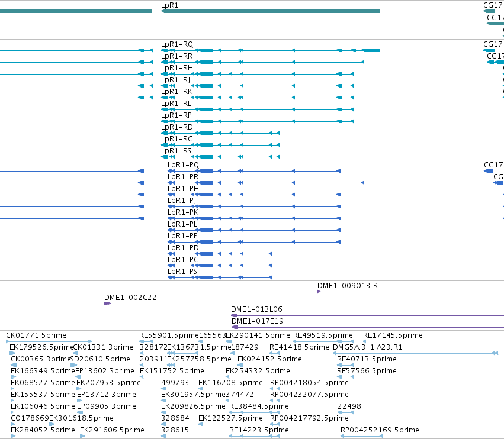Select transcript LpR1-RR label
Image resolution: width=504 pixels, height=439 pixels.
177,56
